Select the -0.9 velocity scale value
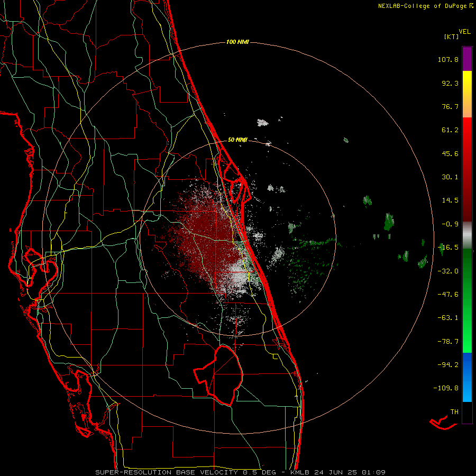This screenshot has height=476, width=476. point(450,224)
